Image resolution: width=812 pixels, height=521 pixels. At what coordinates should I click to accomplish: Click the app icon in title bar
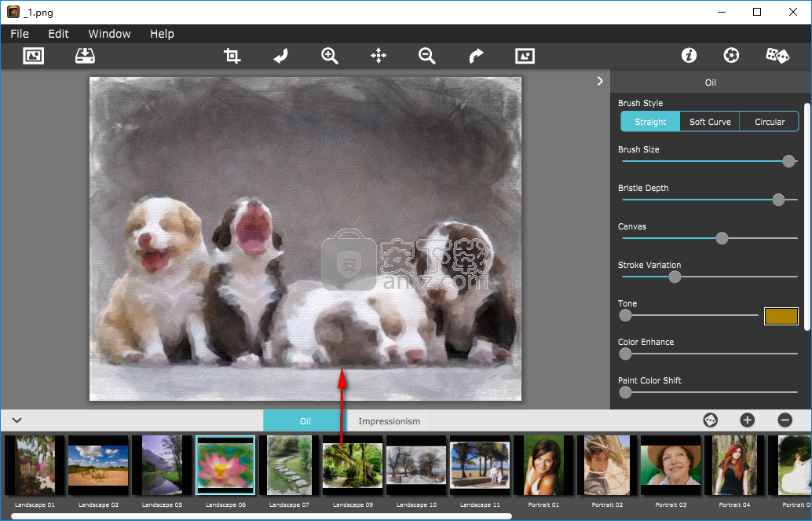coord(13,12)
